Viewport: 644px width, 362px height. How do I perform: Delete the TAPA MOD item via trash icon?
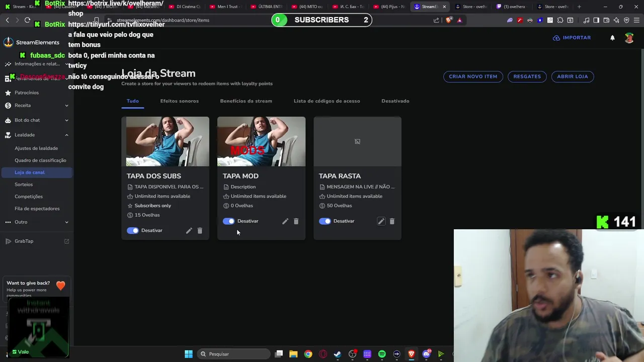coord(296,221)
